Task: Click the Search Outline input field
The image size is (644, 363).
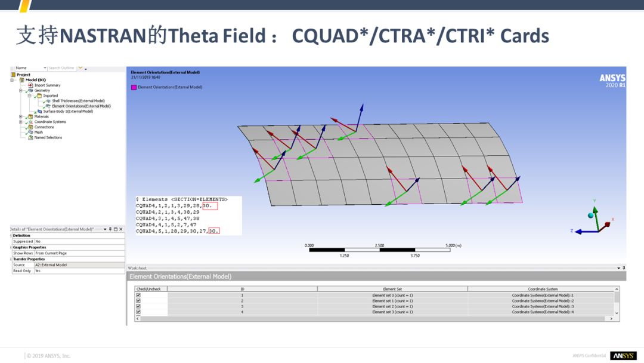Action: pos(61,68)
